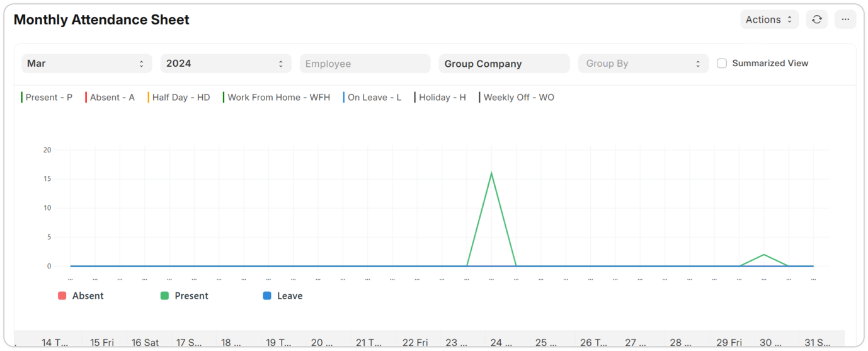Click the green peak point at 16
This screenshot has height=351, width=868.
tap(491, 173)
